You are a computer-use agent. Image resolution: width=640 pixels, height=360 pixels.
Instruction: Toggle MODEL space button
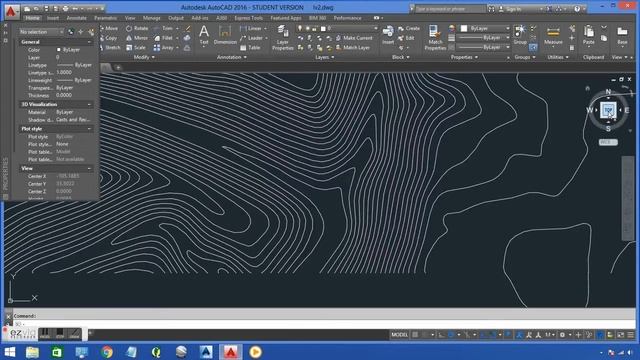click(x=399, y=335)
